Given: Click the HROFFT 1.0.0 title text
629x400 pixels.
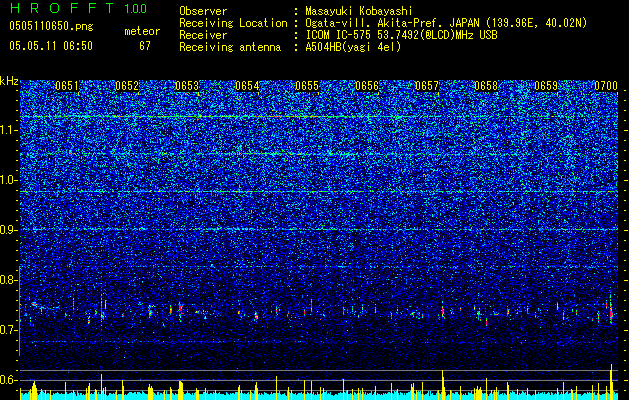Looking at the screenshot, I should tap(78, 8).
